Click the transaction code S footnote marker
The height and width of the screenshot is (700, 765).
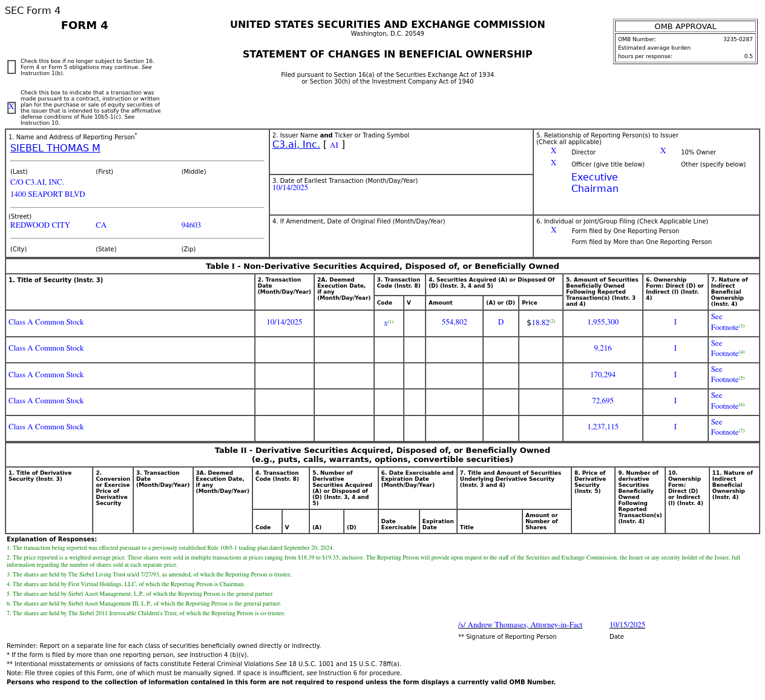tap(388, 323)
